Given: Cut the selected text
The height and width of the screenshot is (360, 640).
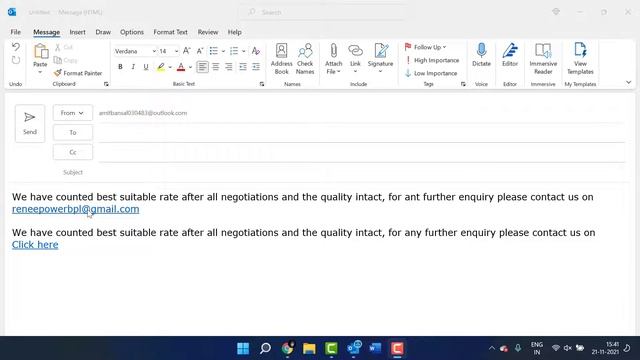Looking at the screenshot, I should click(64, 47).
